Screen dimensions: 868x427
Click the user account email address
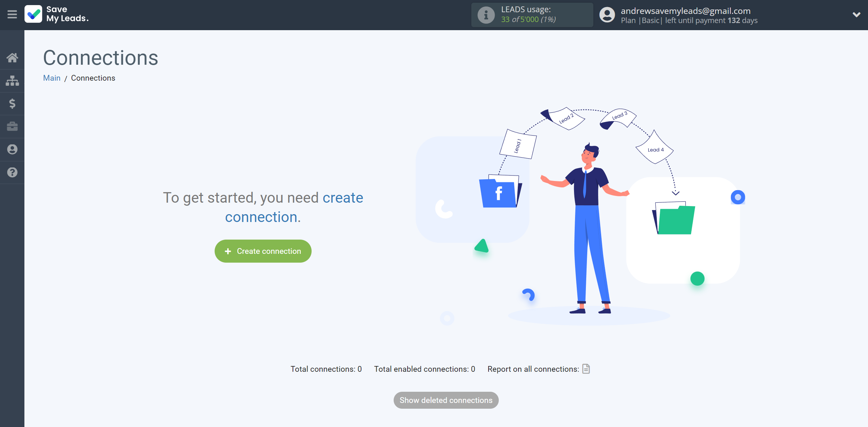[x=688, y=10]
